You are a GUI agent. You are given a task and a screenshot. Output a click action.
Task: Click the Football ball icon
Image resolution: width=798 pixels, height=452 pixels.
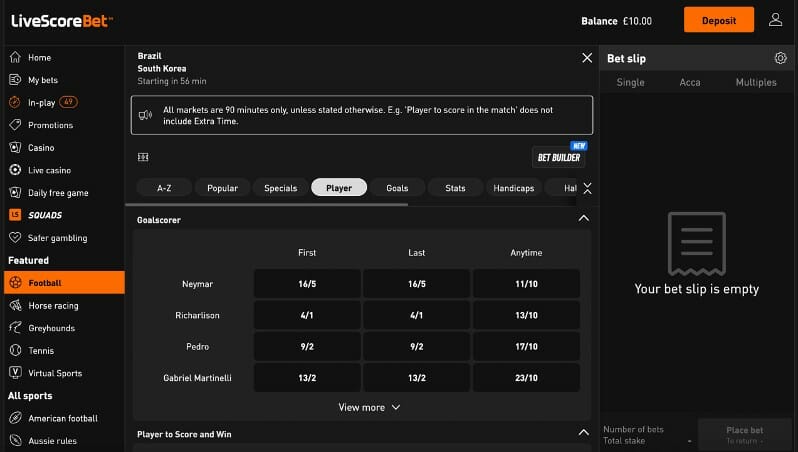(15, 282)
